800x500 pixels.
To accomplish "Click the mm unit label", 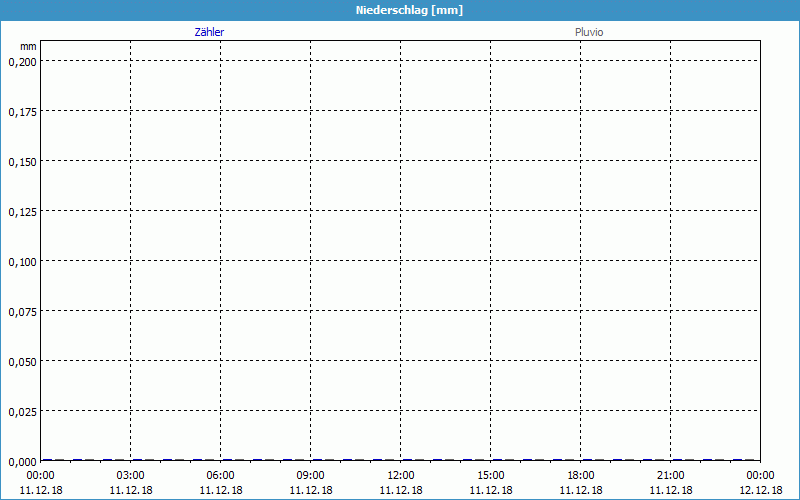I will coord(28,46).
